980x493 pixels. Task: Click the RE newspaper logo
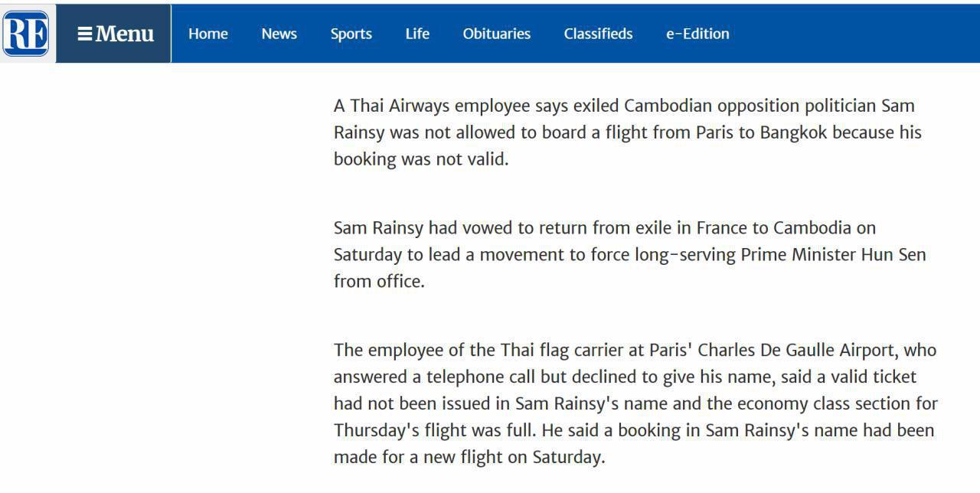pyautogui.click(x=26, y=34)
